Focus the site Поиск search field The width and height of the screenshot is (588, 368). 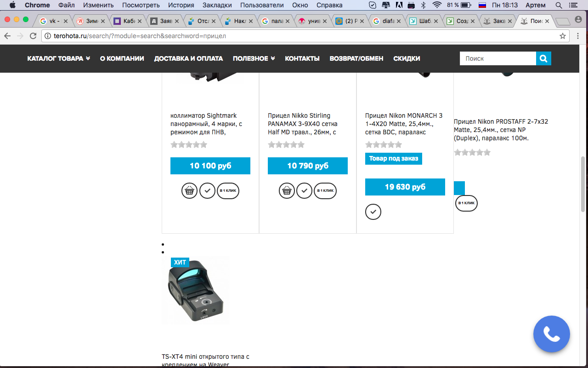pyautogui.click(x=498, y=58)
